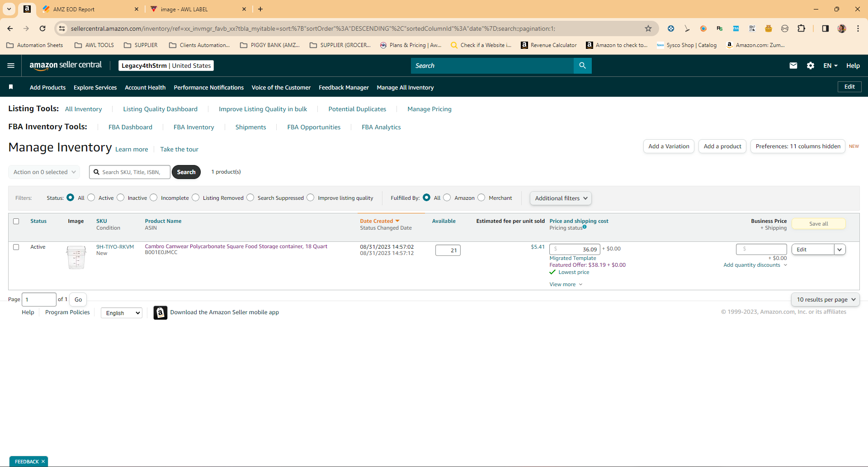The width and height of the screenshot is (868, 467).
Task: Reload the current page
Action: click(42, 28)
